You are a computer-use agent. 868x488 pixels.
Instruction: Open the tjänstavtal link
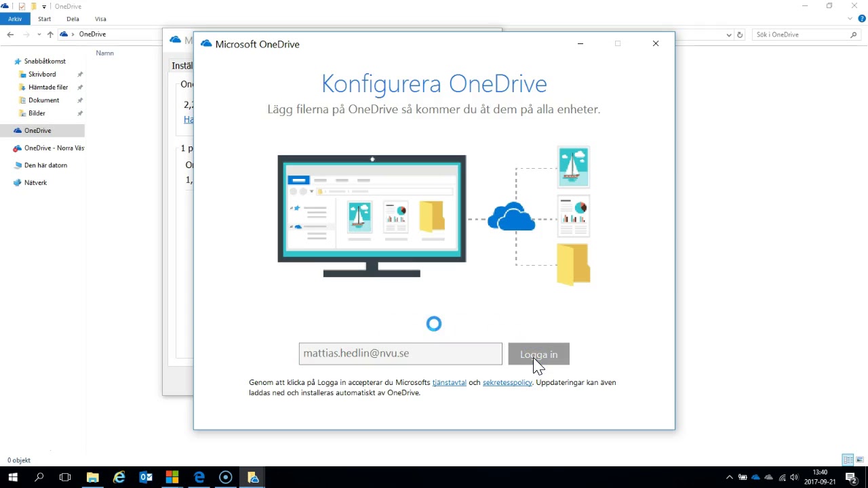tap(449, 382)
